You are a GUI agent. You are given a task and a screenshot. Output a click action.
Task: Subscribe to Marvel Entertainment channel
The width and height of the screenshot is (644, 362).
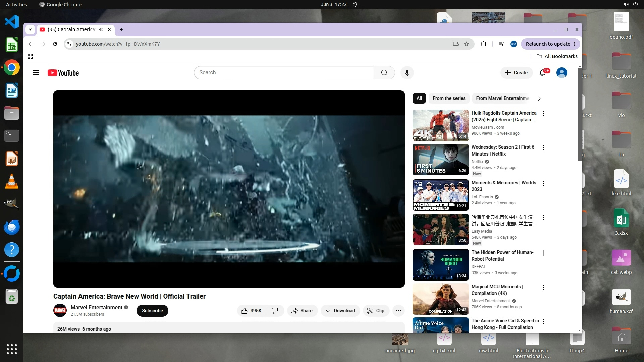point(152,311)
